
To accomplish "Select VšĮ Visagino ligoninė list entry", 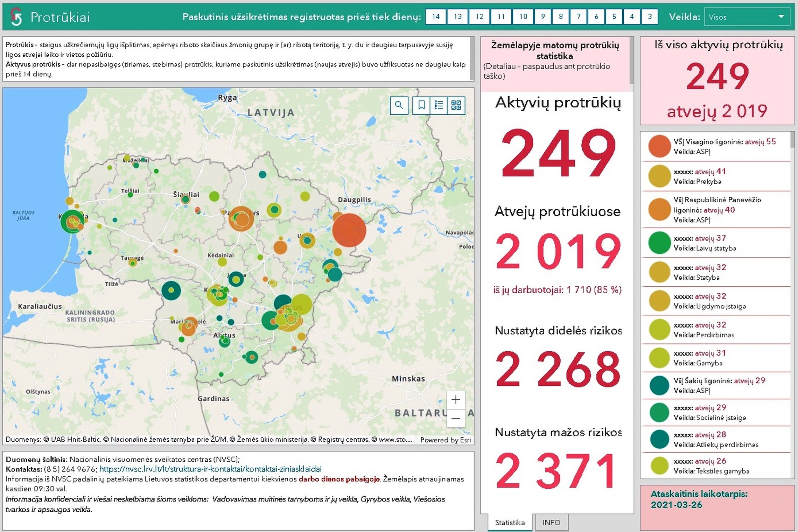I will (716, 146).
